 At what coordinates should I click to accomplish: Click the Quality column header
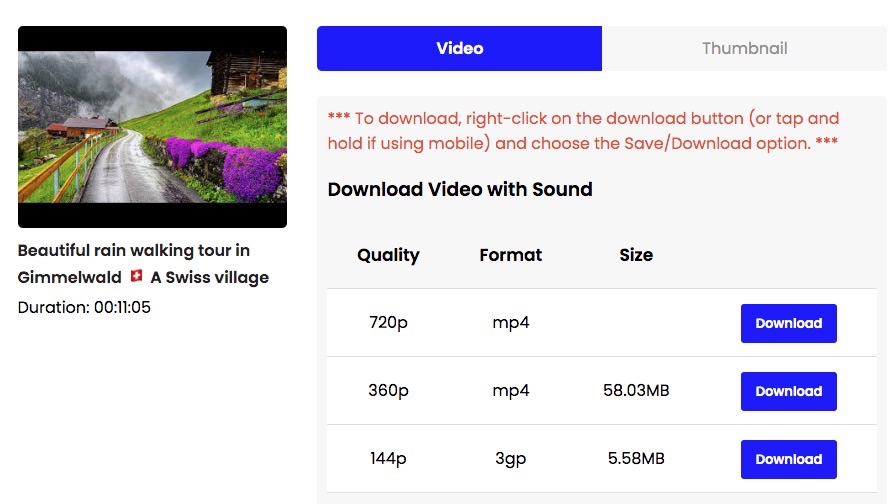pyautogui.click(x=388, y=255)
